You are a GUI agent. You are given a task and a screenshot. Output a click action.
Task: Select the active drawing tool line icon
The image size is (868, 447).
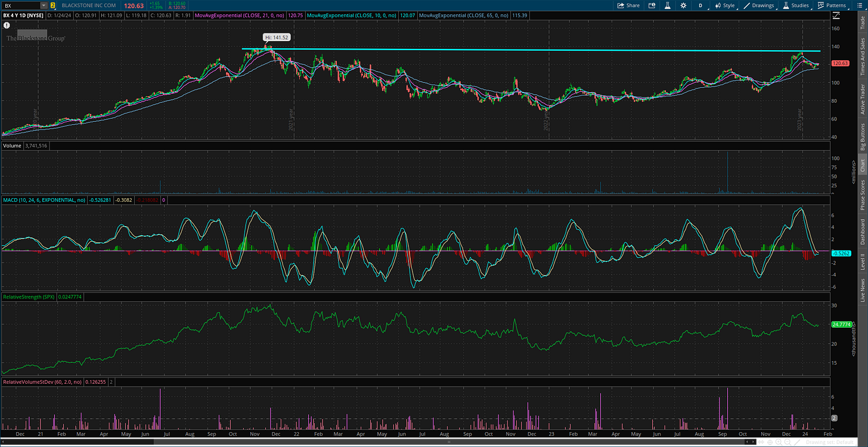(x=796, y=442)
